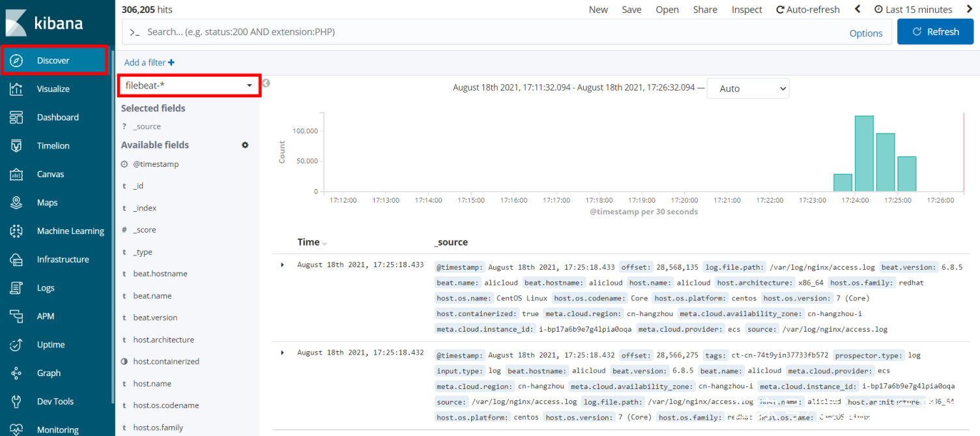Open the Auto interval dropdown

[x=747, y=89]
